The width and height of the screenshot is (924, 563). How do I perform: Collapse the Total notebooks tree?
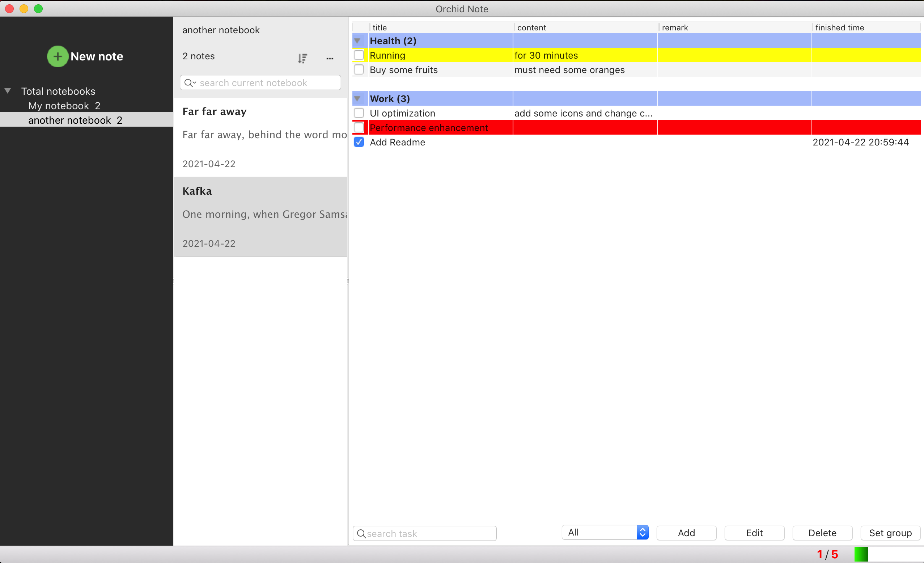tap(8, 91)
